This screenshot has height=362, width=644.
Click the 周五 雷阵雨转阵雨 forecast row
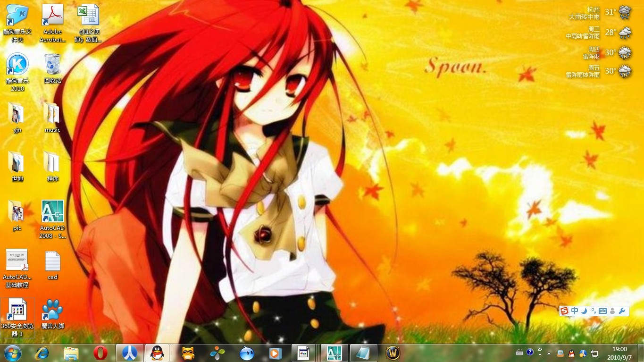pyautogui.click(x=599, y=71)
